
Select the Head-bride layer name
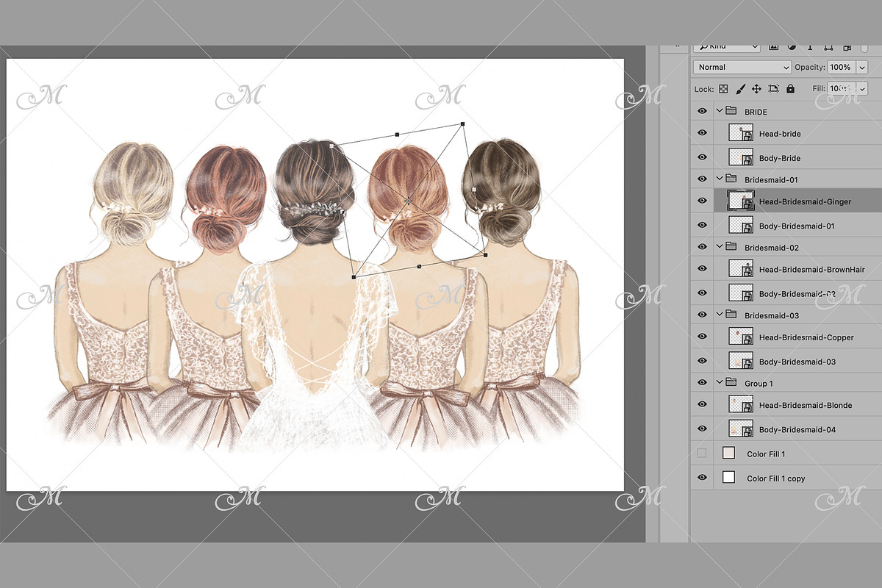[x=780, y=134]
